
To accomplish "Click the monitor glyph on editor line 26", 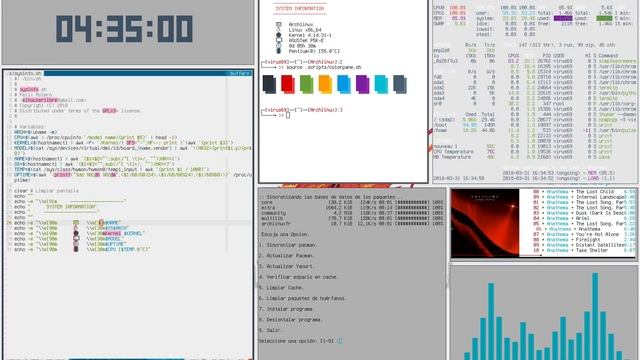I will (x=76, y=223).
